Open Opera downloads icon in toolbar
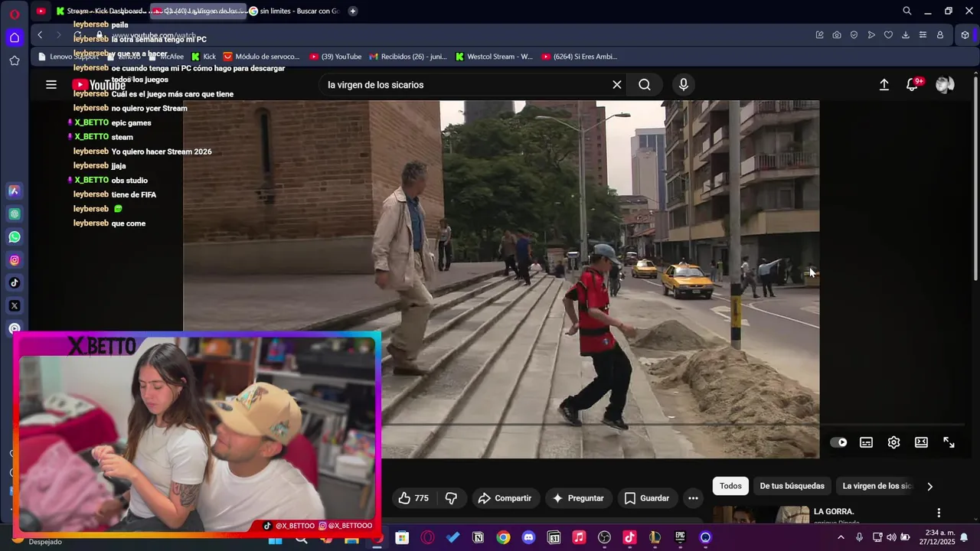 coord(906,35)
